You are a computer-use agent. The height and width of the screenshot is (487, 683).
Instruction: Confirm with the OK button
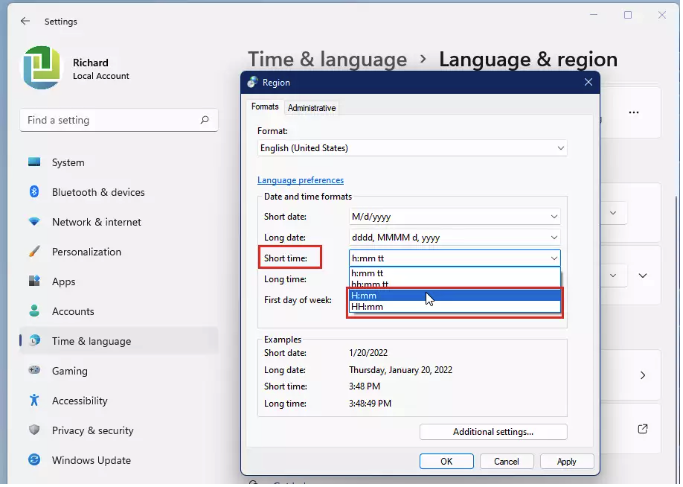pyautogui.click(x=446, y=461)
